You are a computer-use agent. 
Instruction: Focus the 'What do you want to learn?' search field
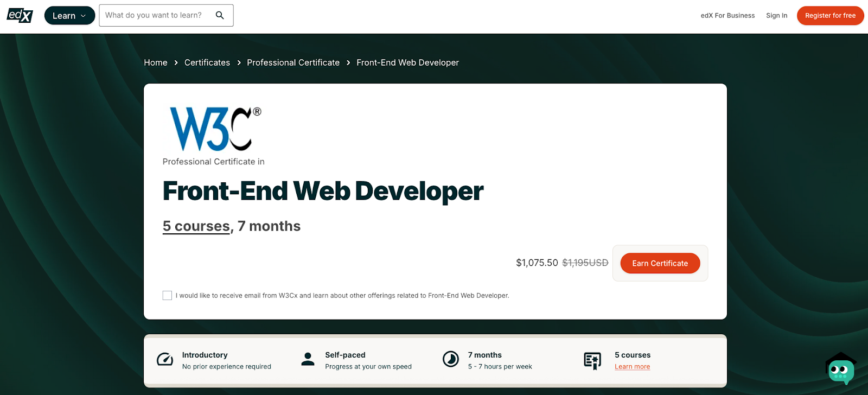(x=166, y=15)
